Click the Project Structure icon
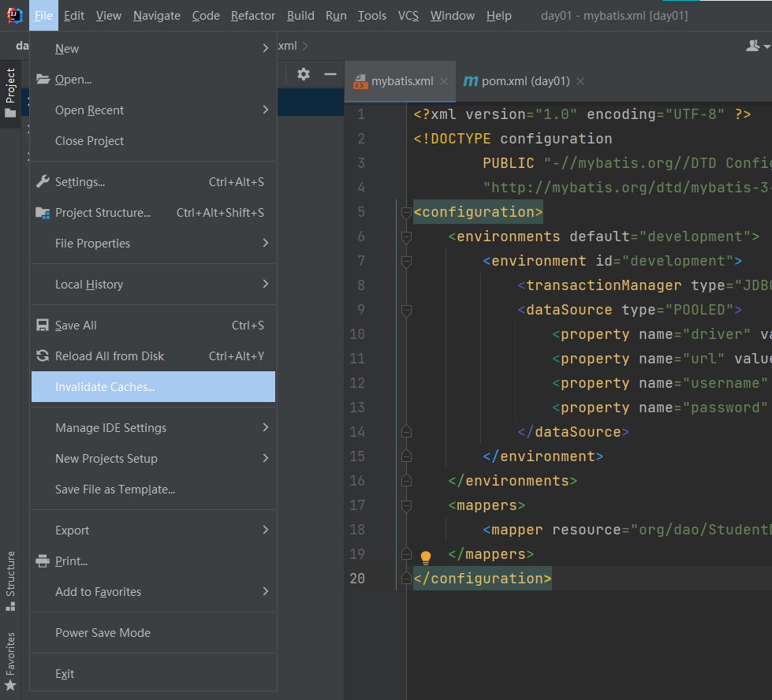The image size is (772, 700). coord(43,213)
